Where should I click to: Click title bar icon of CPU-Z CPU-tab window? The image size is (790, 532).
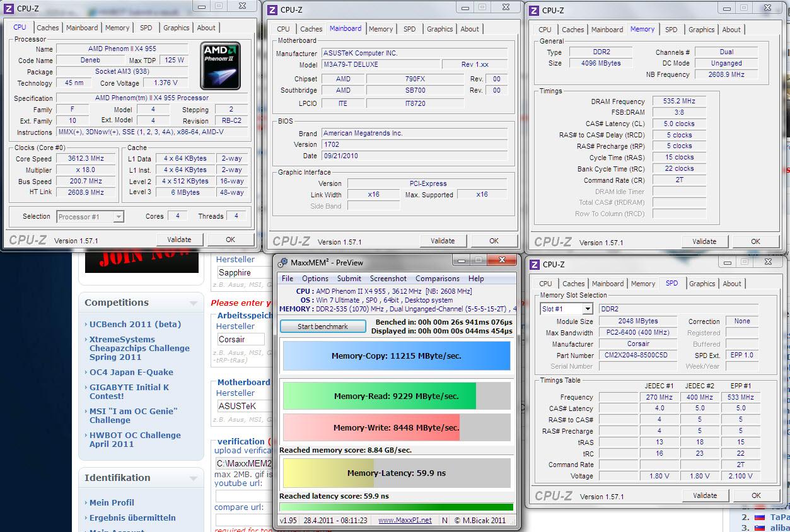coord(8,9)
